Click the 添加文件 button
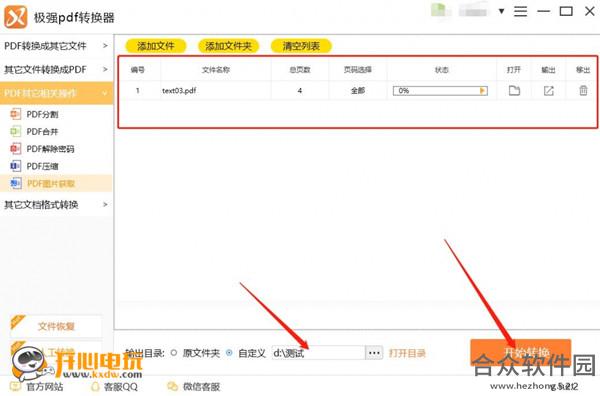This screenshot has width=600, height=396. coord(156,46)
